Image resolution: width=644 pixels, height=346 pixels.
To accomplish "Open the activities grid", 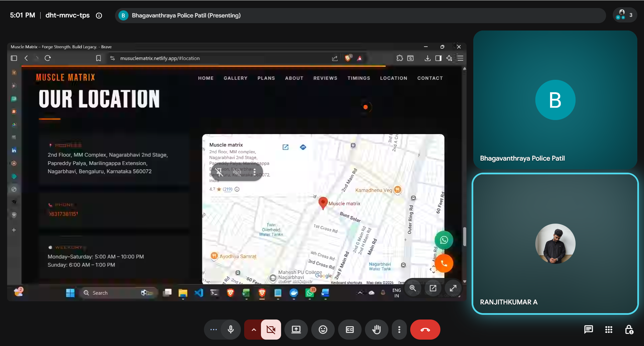I will [x=609, y=330].
